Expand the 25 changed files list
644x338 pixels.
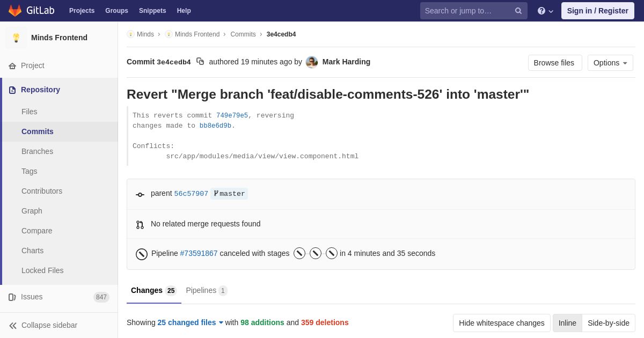coord(190,322)
